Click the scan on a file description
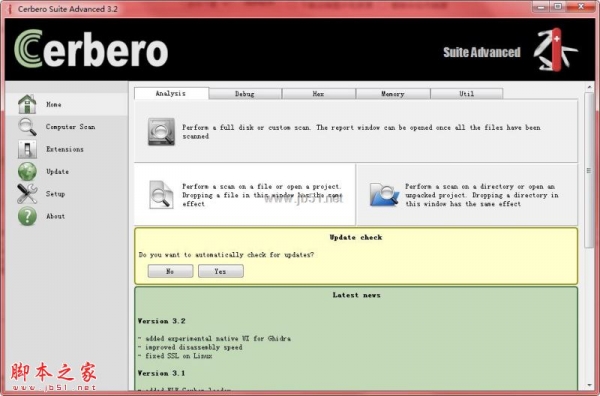The height and width of the screenshot is (396, 600). 262,195
